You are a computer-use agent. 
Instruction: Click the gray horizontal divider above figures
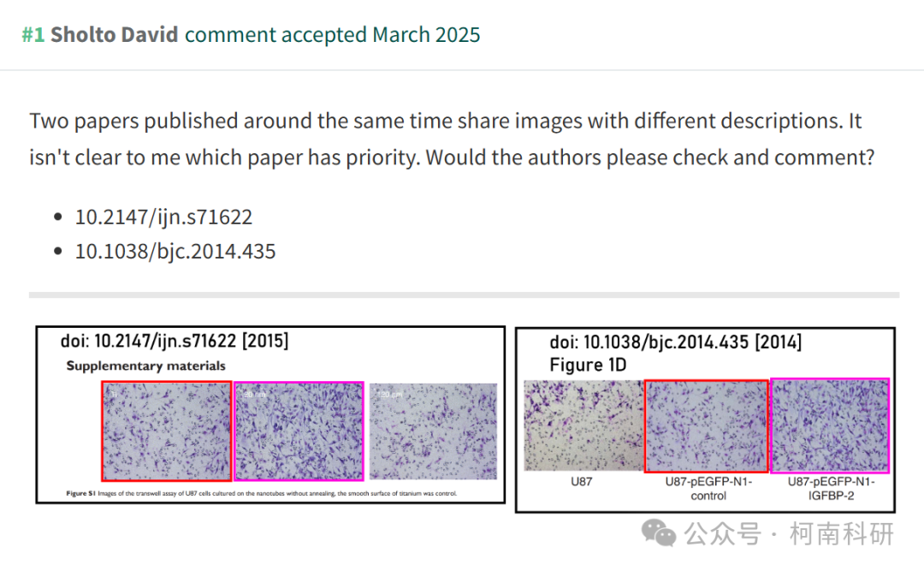pyautogui.click(x=464, y=295)
